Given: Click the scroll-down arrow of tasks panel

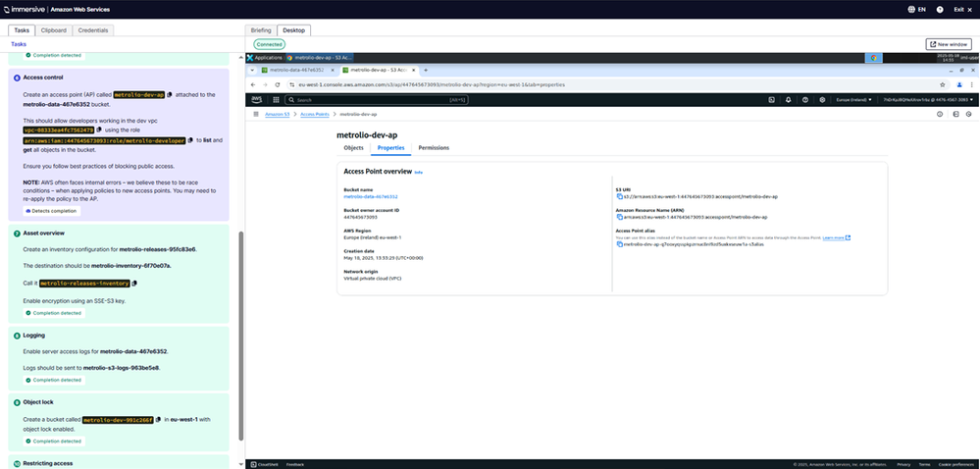Looking at the screenshot, I should pos(242,464).
